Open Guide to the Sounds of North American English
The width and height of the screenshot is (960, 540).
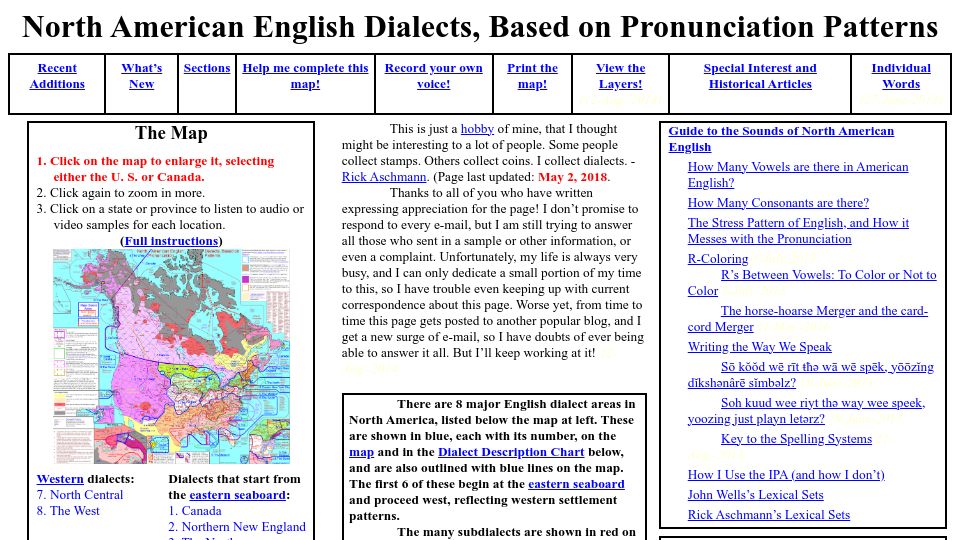[x=781, y=139]
